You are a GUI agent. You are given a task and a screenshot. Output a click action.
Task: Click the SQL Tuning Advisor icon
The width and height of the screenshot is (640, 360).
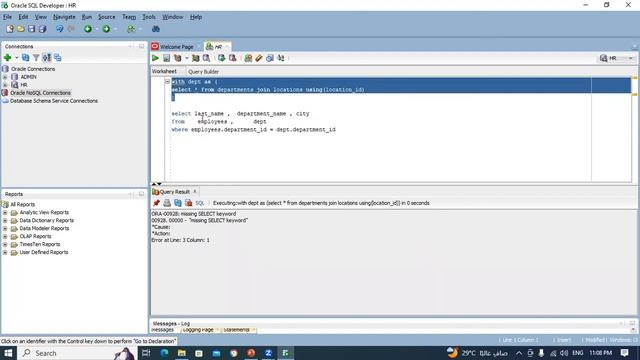[207, 58]
